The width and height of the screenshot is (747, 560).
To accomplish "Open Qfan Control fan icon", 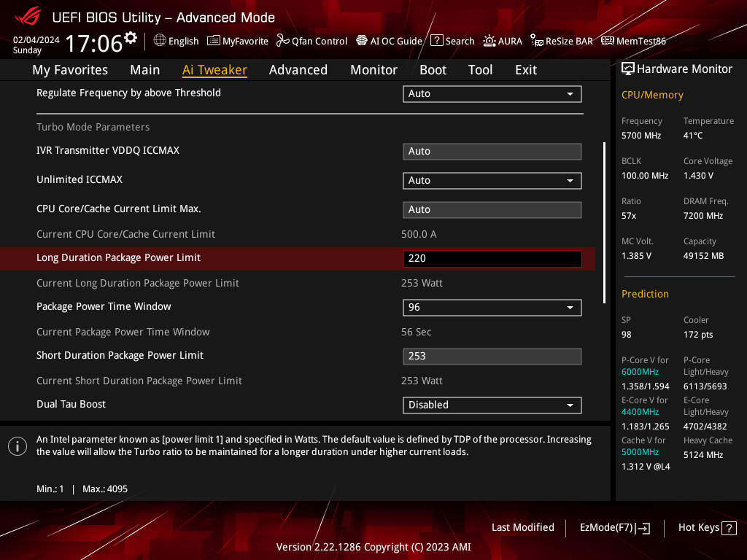I will click(282, 41).
